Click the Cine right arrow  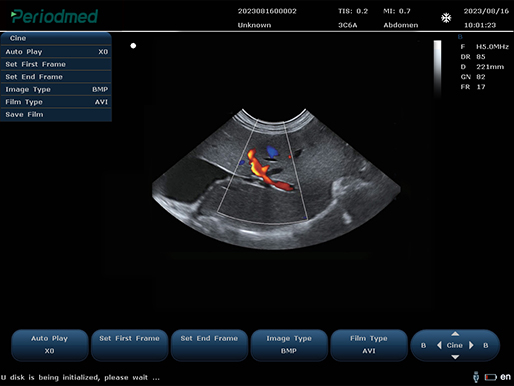pos(471,345)
